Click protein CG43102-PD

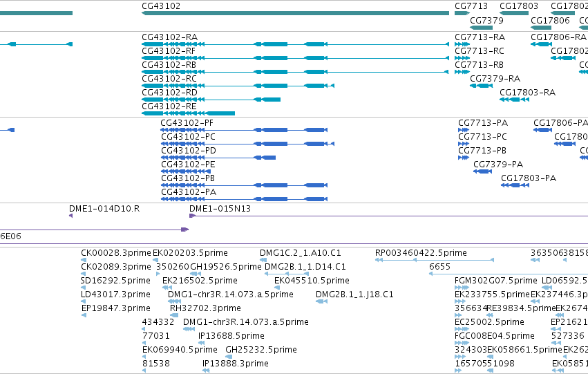click(x=189, y=151)
